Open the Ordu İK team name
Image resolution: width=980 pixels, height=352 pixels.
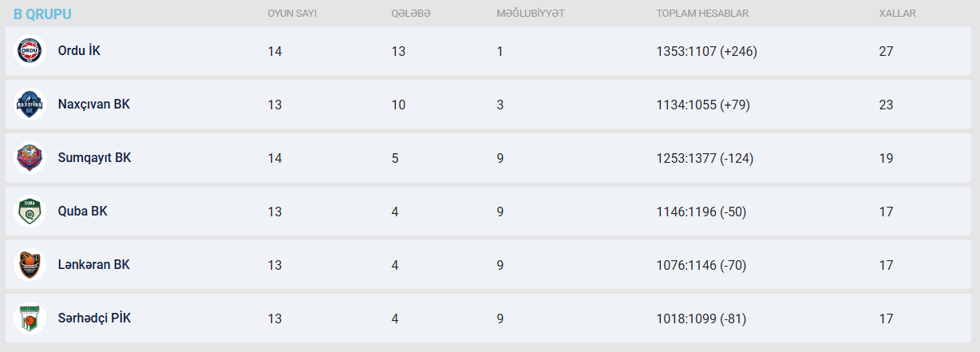coord(79,51)
